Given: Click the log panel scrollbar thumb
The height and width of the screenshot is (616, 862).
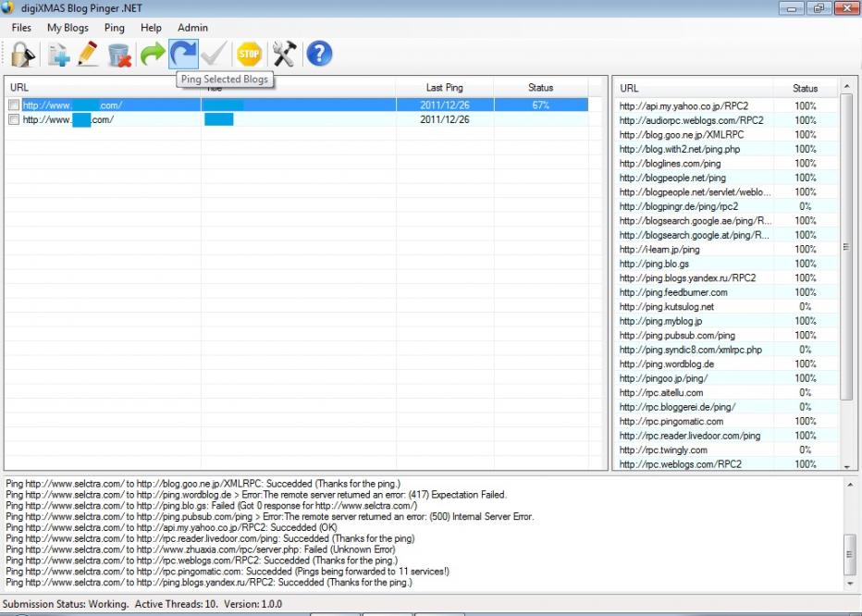Looking at the screenshot, I should pos(850,554).
